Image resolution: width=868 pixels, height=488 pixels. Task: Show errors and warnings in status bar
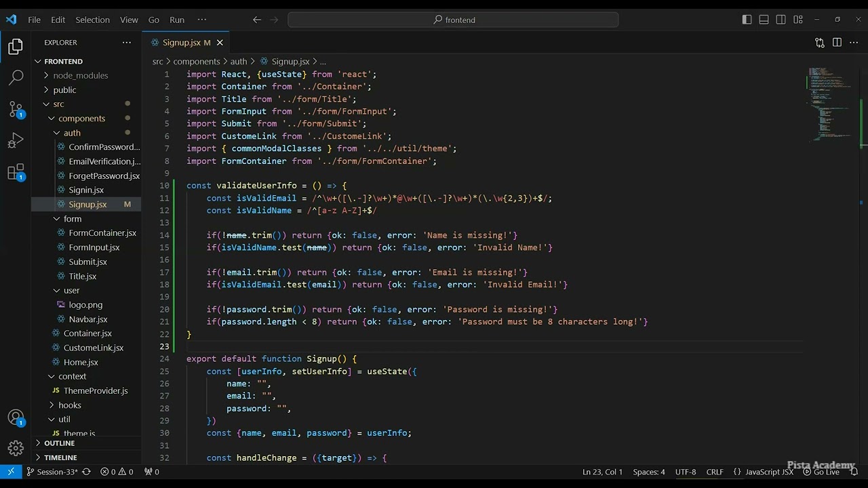tap(117, 472)
